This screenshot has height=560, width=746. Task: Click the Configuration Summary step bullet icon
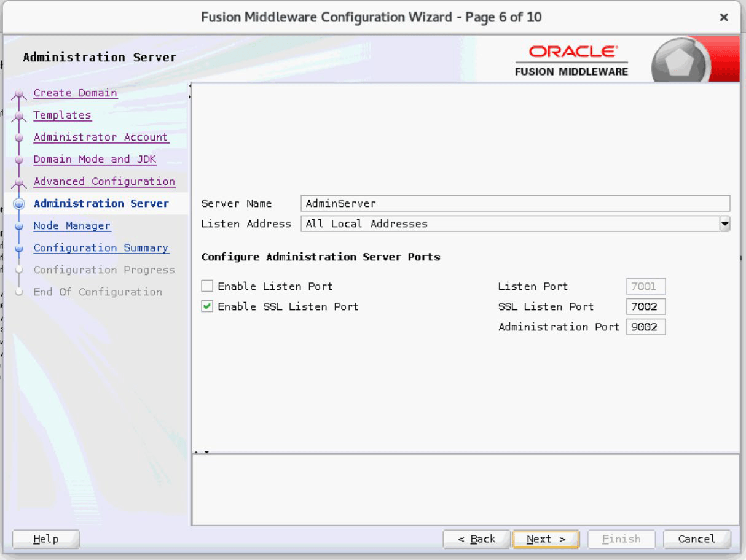coord(19,248)
